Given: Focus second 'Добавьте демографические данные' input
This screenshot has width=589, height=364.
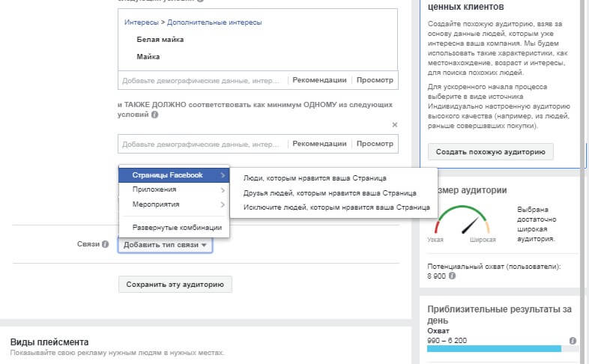Looking at the screenshot, I should tap(203, 144).
